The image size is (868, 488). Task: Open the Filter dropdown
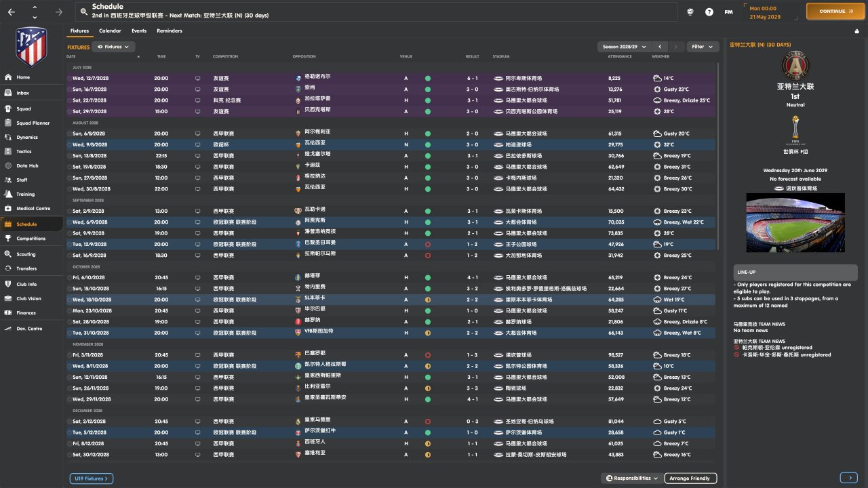[x=703, y=47]
